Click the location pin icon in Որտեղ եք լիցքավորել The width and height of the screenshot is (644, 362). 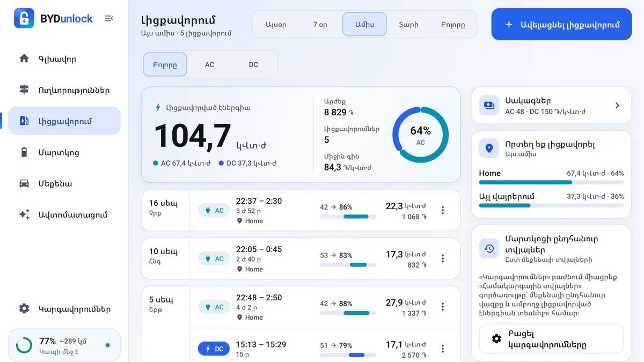[x=489, y=148]
